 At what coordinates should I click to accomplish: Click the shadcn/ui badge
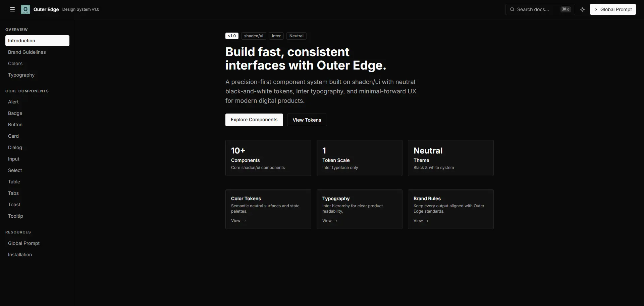pyautogui.click(x=254, y=36)
